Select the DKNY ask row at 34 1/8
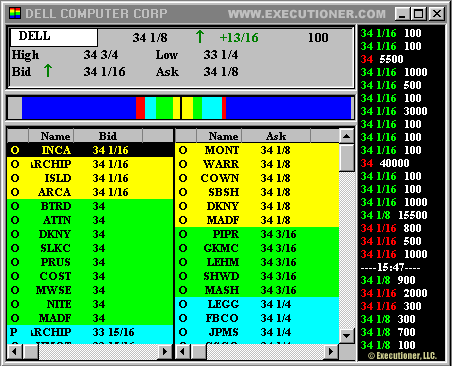452x367 pixels. coord(257,206)
